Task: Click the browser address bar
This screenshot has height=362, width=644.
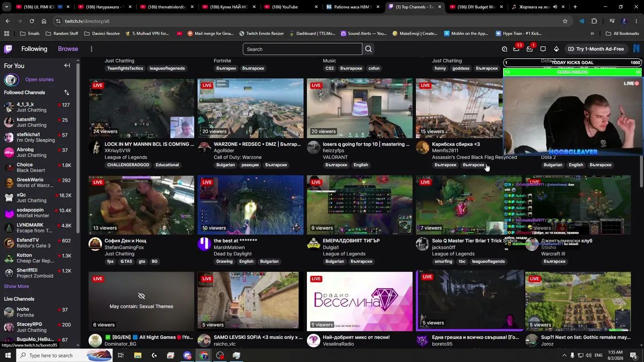Action: point(312,21)
